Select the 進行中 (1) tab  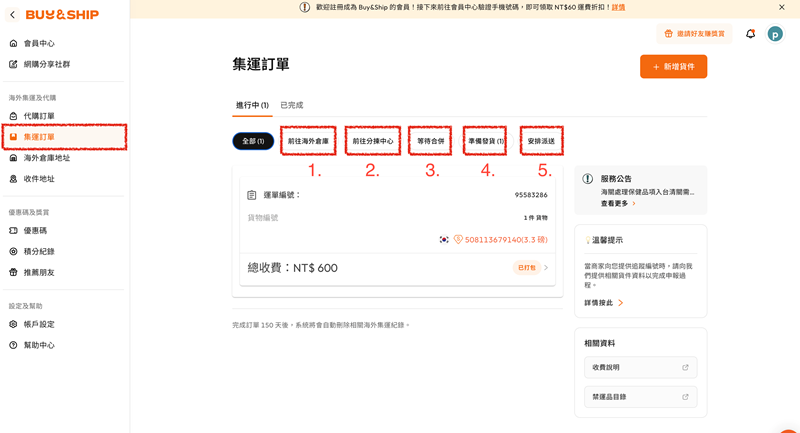pyautogui.click(x=251, y=105)
